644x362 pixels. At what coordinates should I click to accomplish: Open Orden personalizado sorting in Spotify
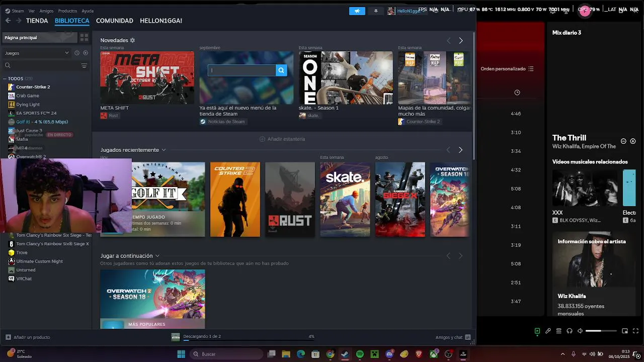507,69
